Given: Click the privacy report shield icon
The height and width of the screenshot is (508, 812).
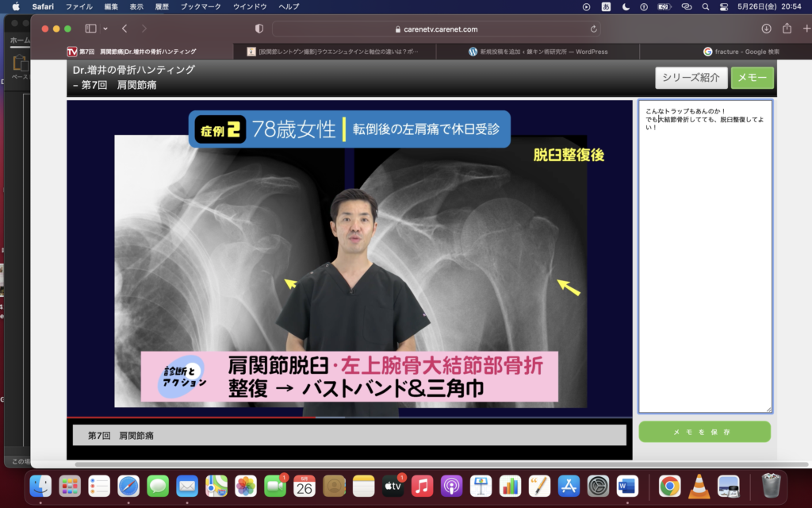Looking at the screenshot, I should (259, 29).
